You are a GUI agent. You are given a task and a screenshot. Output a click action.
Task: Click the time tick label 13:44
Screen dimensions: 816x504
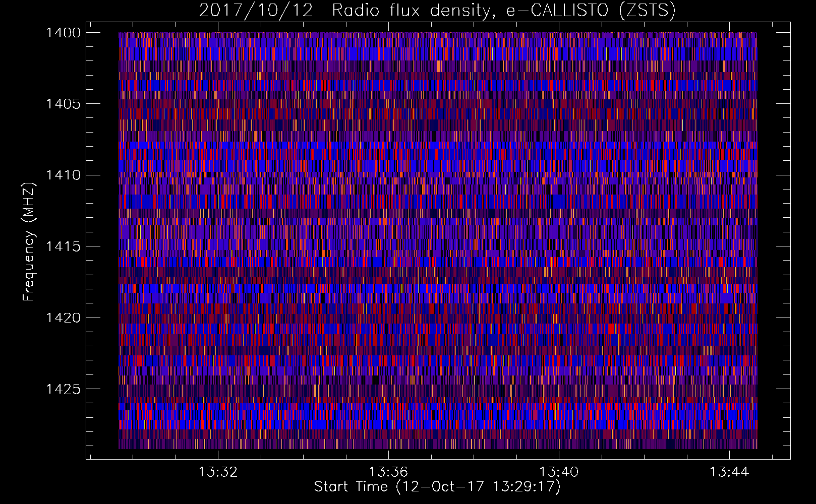(729, 472)
